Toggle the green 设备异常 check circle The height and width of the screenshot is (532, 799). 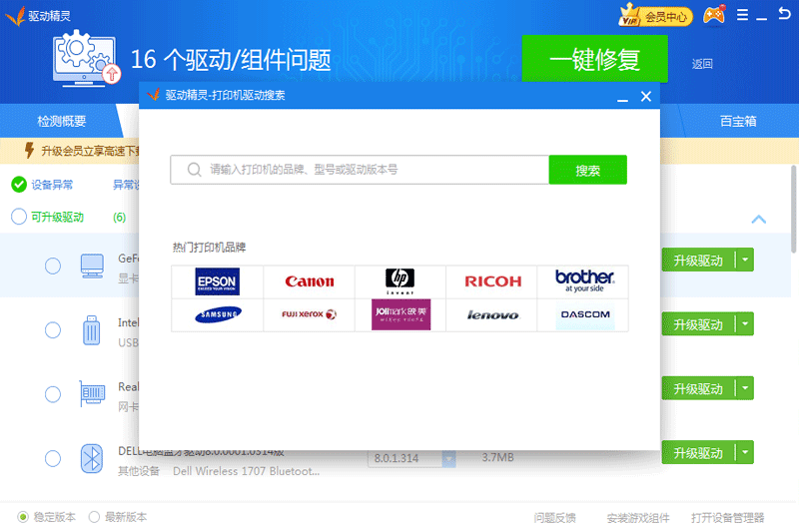pyautogui.click(x=19, y=185)
